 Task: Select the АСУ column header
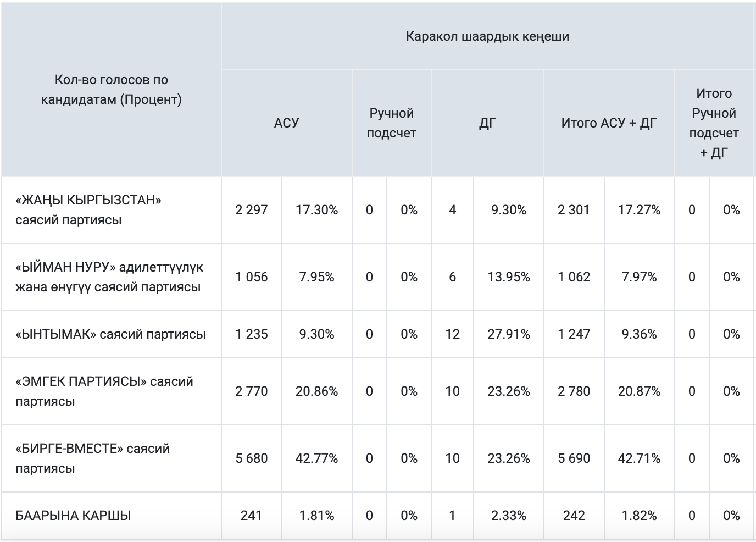pos(286,123)
